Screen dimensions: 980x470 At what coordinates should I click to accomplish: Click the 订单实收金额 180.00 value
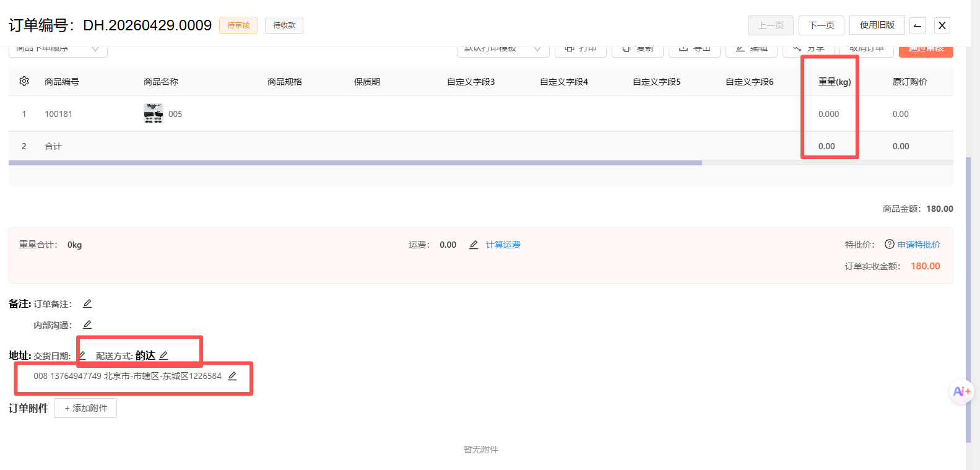pos(926,266)
